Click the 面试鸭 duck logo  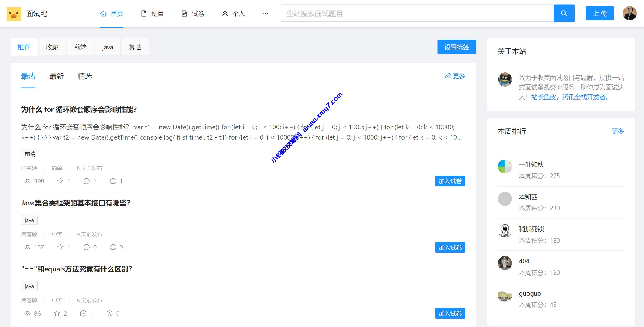coord(15,13)
